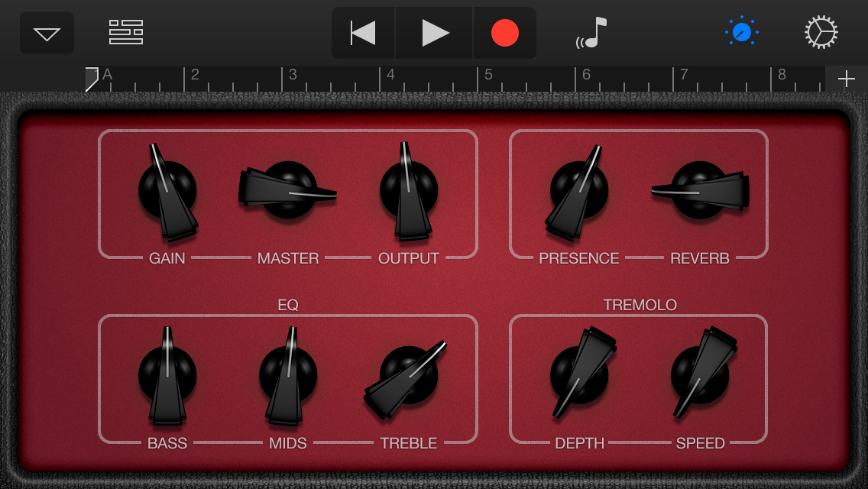This screenshot has height=489, width=868.
Task: Click the BASS label
Action: coord(167,443)
